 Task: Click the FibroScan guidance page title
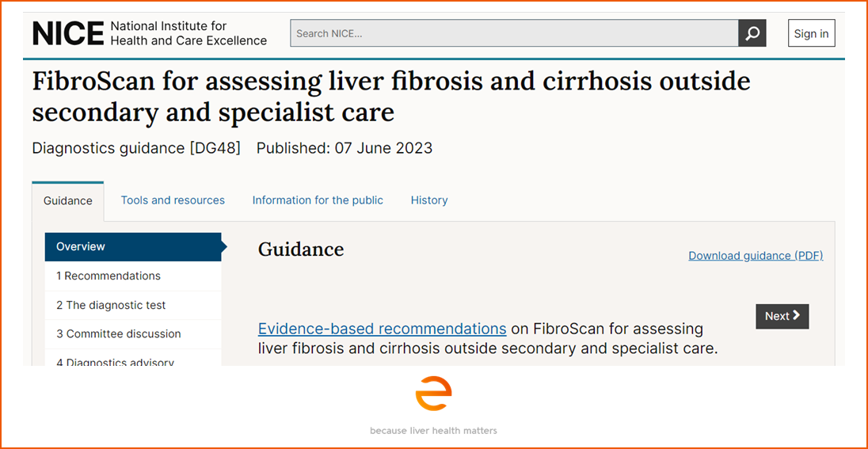391,97
